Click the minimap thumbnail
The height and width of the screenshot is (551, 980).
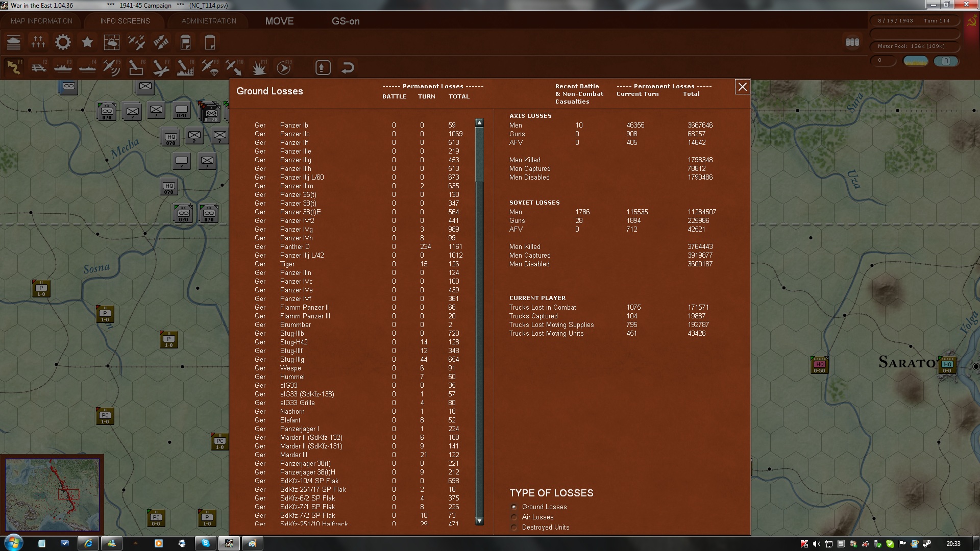point(53,495)
